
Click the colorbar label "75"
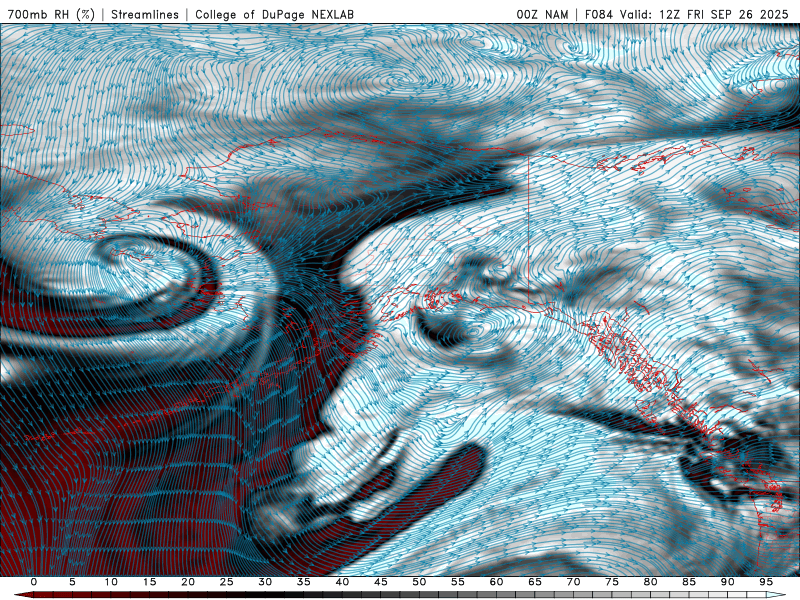pyautogui.click(x=612, y=582)
